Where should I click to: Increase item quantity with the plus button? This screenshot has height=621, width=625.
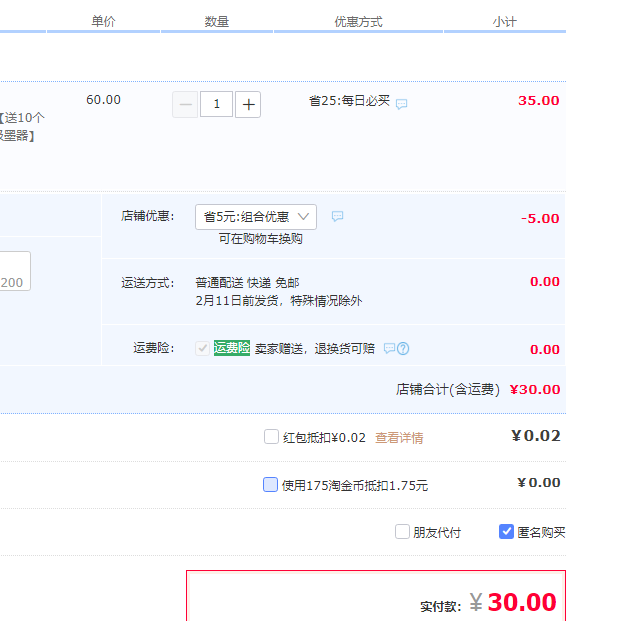pos(248,104)
